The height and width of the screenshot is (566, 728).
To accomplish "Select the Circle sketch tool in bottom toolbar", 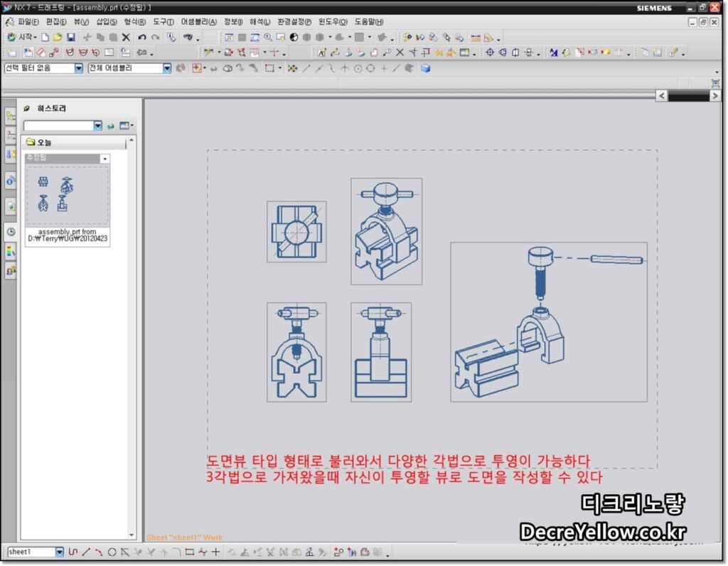I will 112,552.
